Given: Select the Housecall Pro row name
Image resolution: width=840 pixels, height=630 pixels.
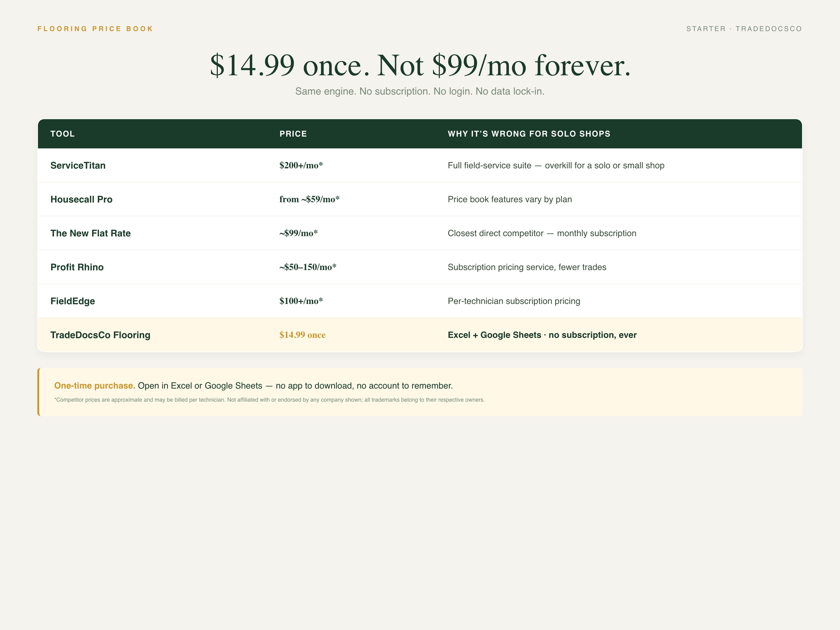Looking at the screenshot, I should [81, 199].
